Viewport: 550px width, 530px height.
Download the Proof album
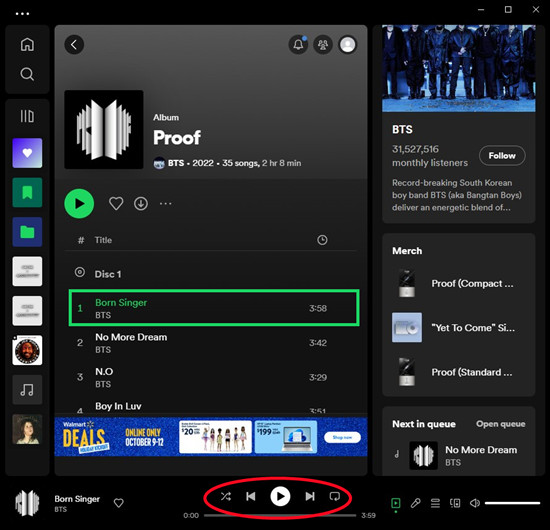tap(141, 203)
